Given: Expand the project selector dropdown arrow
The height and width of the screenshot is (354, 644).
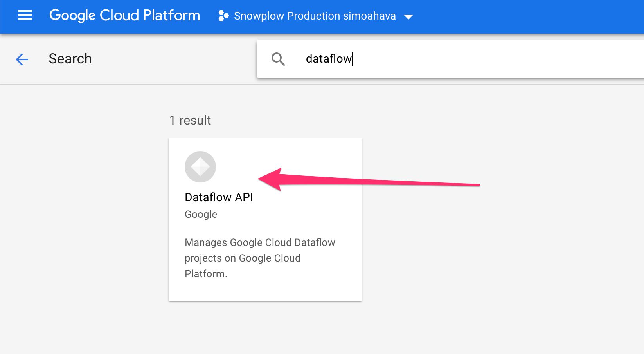Looking at the screenshot, I should (408, 17).
